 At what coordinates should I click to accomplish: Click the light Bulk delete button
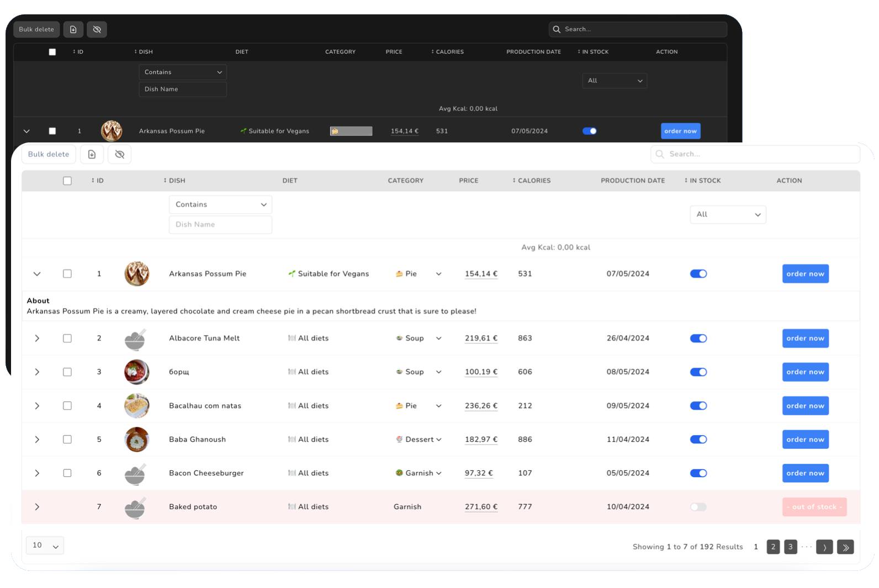coord(49,155)
